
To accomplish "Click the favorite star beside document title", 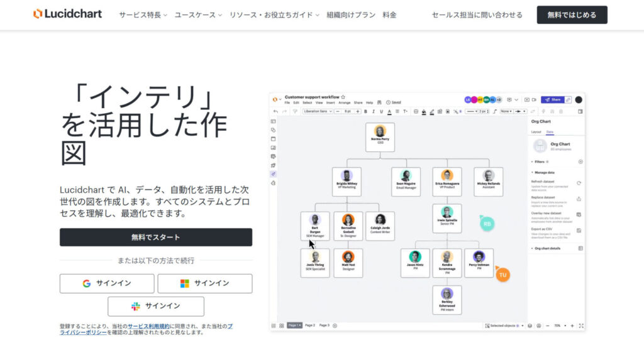I will 343,97.
